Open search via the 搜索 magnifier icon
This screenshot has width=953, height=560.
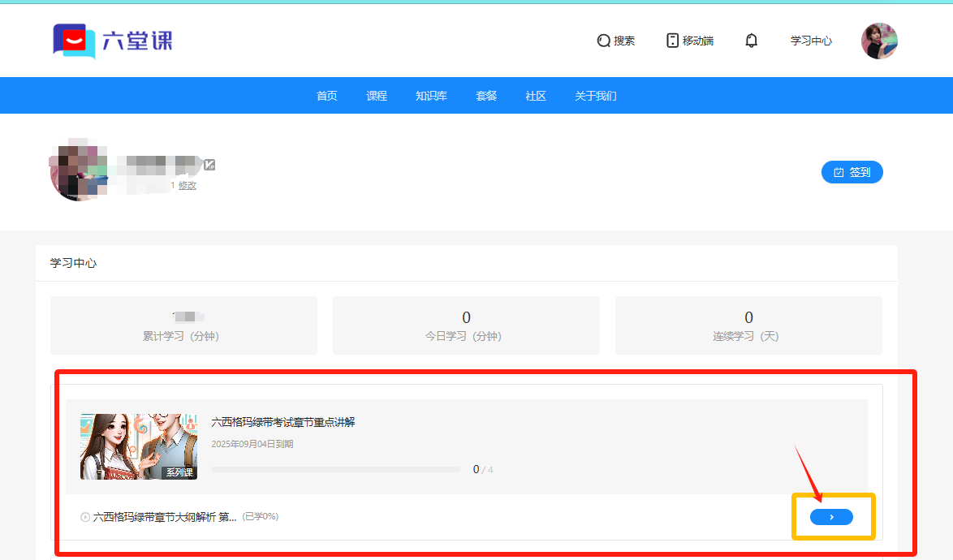click(x=603, y=41)
